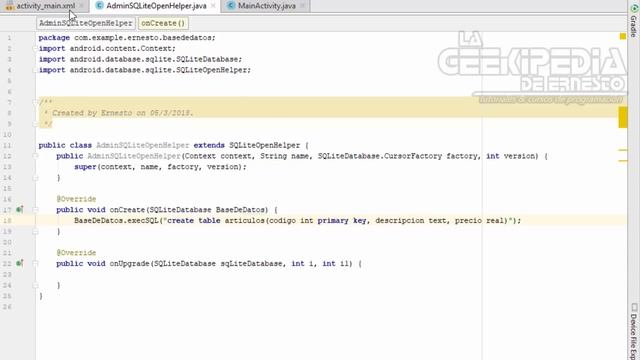Image resolution: width=640 pixels, height=360 pixels.
Task: Click the constructor signature with CursorFactory parameter
Action: click(x=302, y=156)
